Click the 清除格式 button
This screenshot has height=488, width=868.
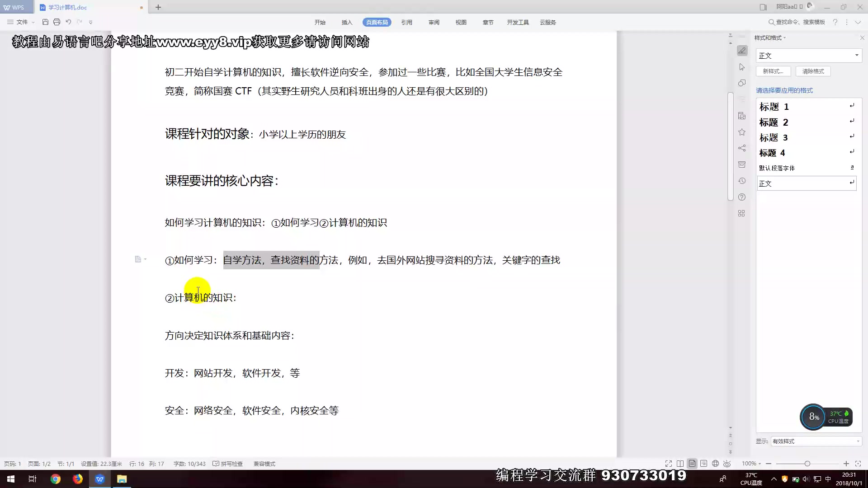[x=813, y=71]
